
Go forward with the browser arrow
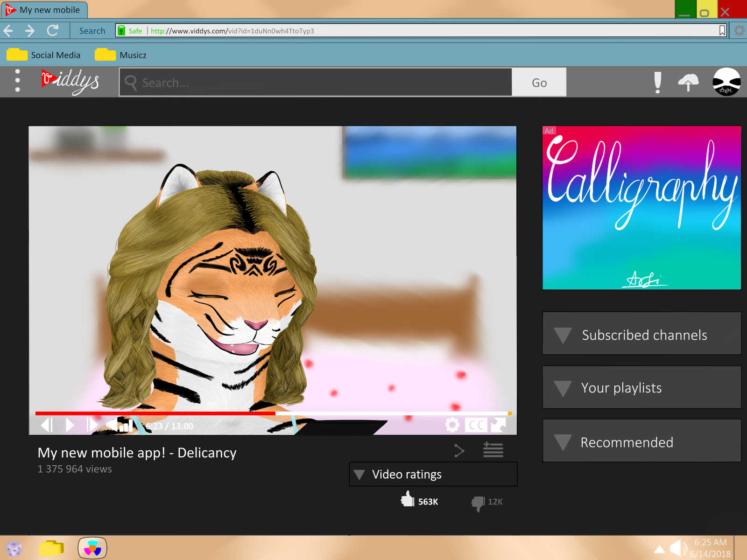point(30,31)
